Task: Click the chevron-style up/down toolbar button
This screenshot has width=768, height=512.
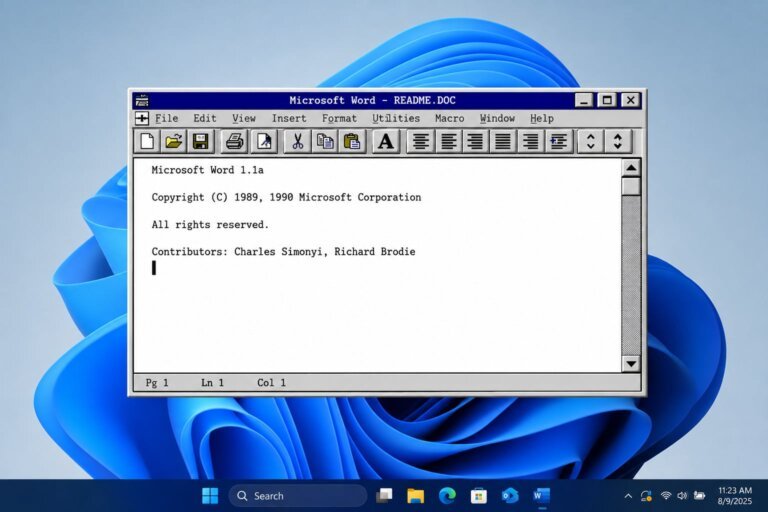Action: [x=591, y=142]
